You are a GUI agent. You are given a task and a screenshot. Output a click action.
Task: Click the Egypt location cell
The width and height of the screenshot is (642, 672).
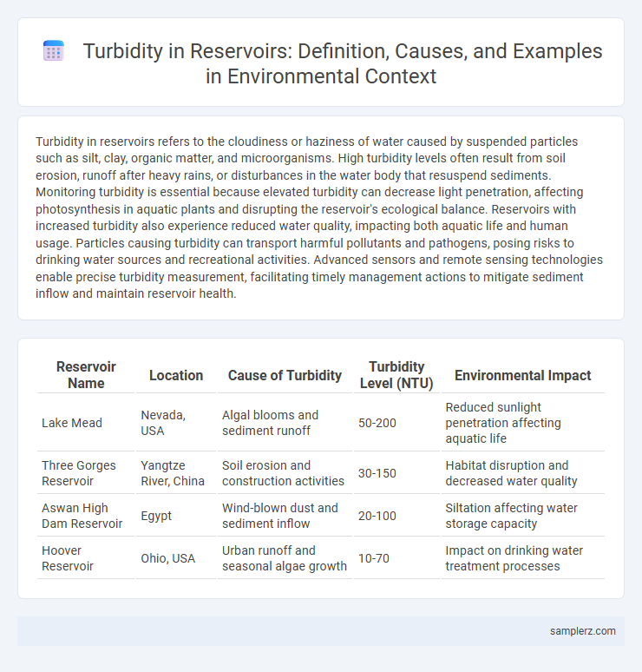click(x=176, y=516)
